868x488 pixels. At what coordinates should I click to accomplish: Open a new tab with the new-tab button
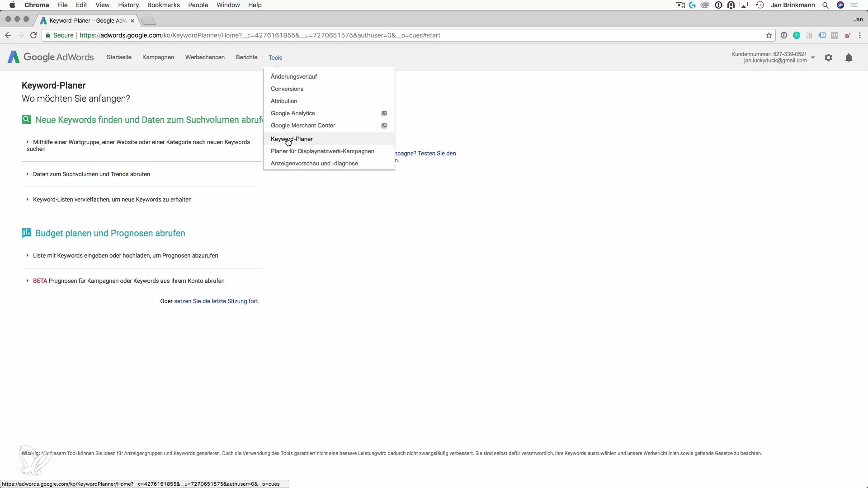[x=148, y=21]
